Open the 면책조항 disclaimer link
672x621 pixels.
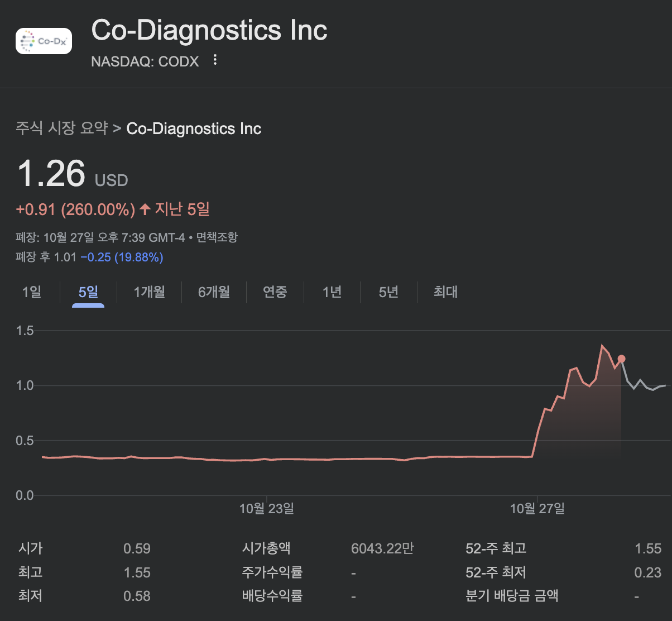tap(217, 237)
